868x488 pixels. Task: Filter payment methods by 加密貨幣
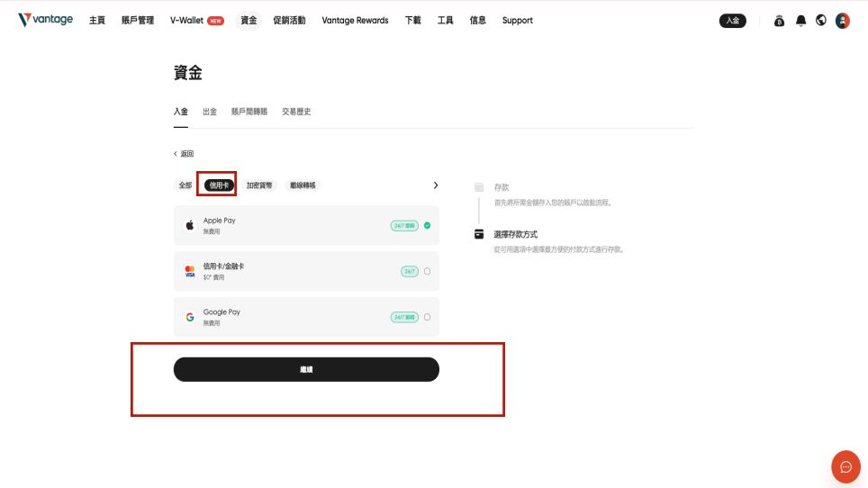tap(259, 185)
